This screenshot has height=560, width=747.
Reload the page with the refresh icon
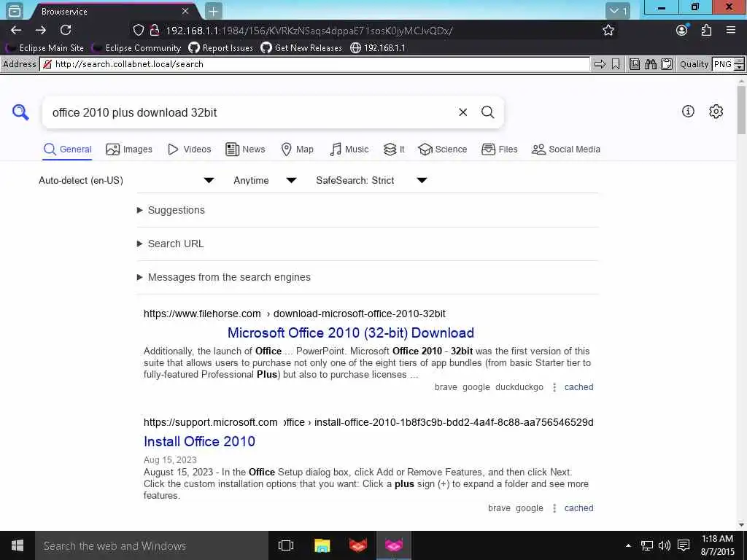coord(66,30)
